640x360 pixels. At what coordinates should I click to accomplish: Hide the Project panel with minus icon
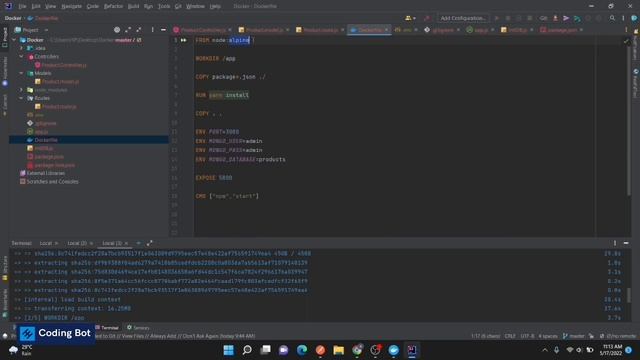tap(163, 30)
